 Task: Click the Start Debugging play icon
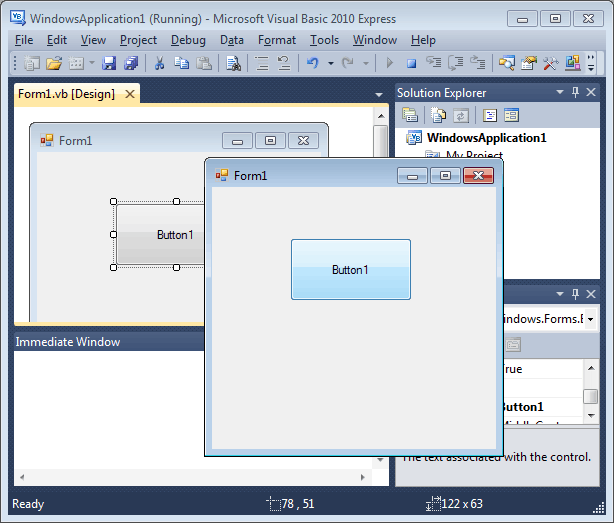tap(390, 63)
